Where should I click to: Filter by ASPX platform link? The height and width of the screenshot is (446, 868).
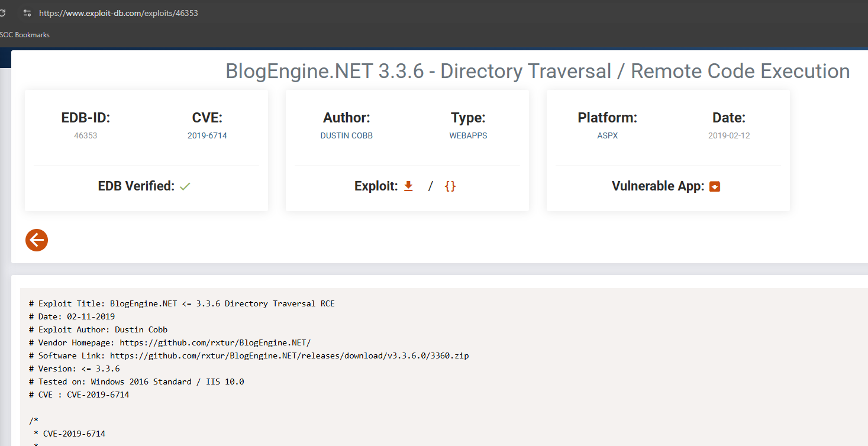click(x=607, y=135)
